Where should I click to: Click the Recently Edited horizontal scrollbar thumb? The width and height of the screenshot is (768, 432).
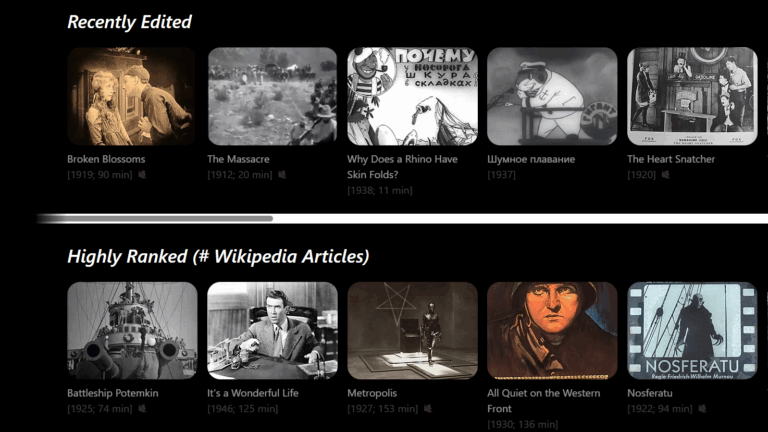point(155,218)
